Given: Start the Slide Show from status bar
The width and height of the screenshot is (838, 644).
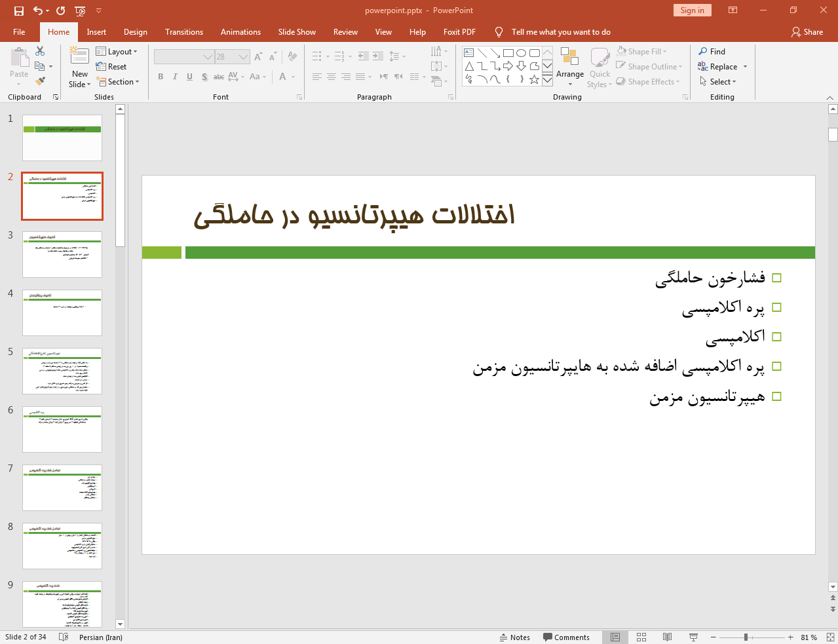Looking at the screenshot, I should (693, 637).
